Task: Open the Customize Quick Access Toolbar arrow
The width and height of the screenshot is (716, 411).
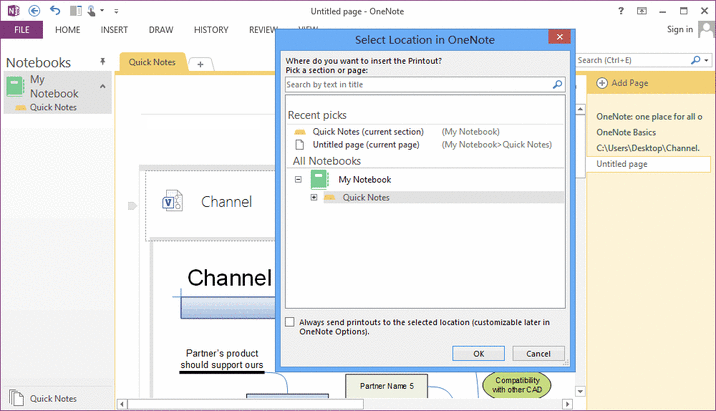Action: point(116,11)
